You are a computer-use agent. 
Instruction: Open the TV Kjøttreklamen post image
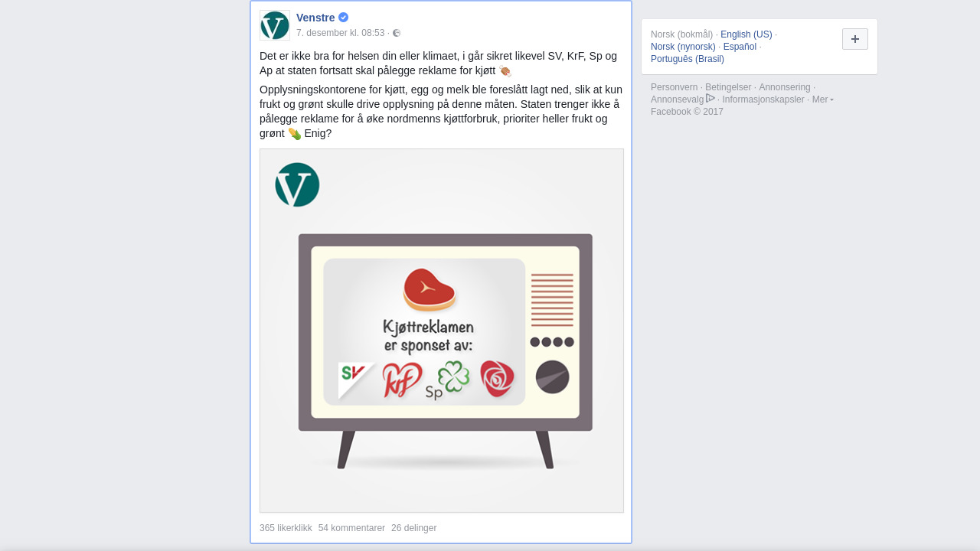(442, 331)
